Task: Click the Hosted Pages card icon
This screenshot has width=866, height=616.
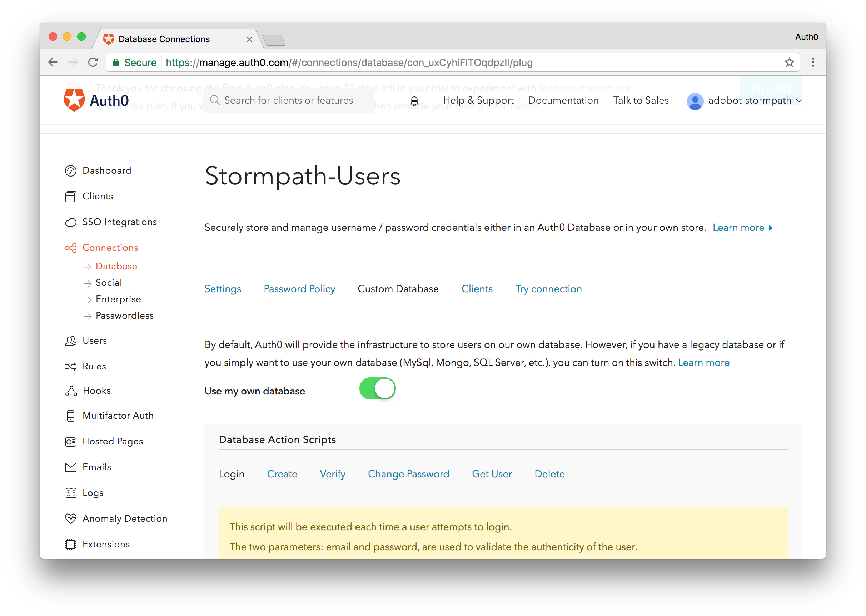Action: 70,442
